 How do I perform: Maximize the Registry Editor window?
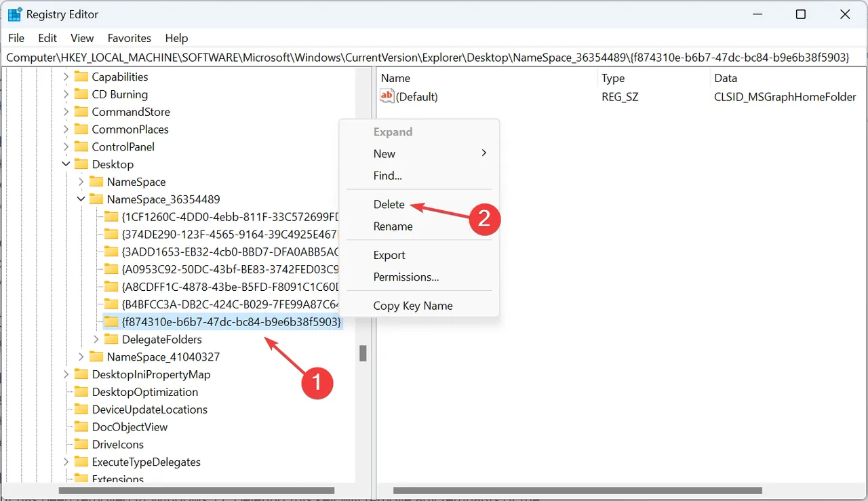coord(800,14)
